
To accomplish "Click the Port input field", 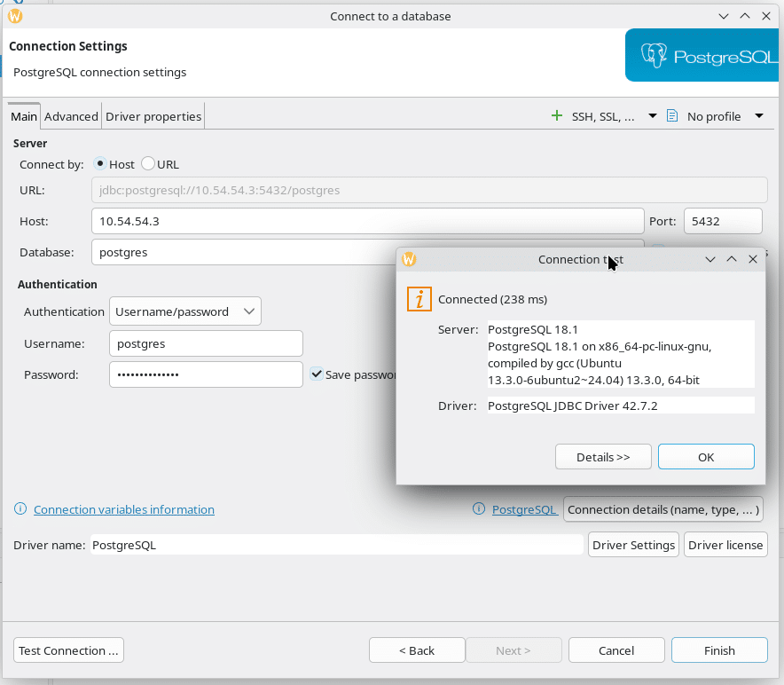I will click(723, 221).
